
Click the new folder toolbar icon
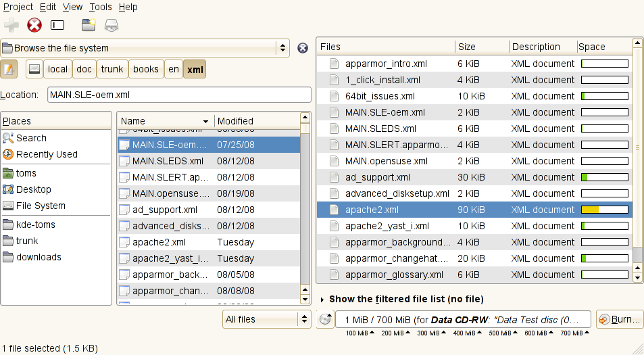89,26
